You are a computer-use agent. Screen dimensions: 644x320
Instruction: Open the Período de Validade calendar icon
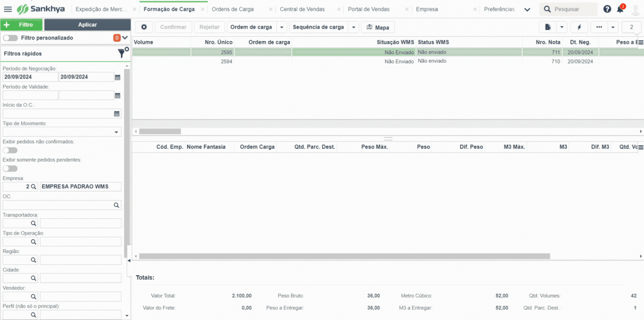[x=117, y=95]
